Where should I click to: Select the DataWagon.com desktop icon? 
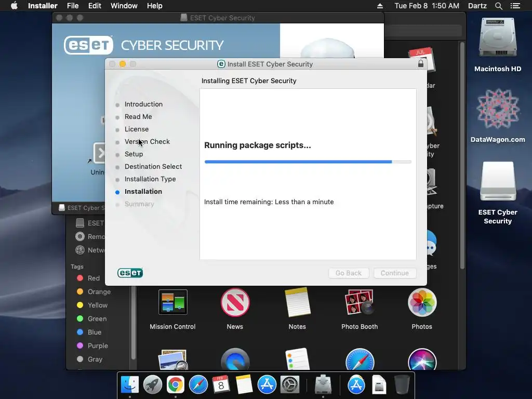[498, 109]
